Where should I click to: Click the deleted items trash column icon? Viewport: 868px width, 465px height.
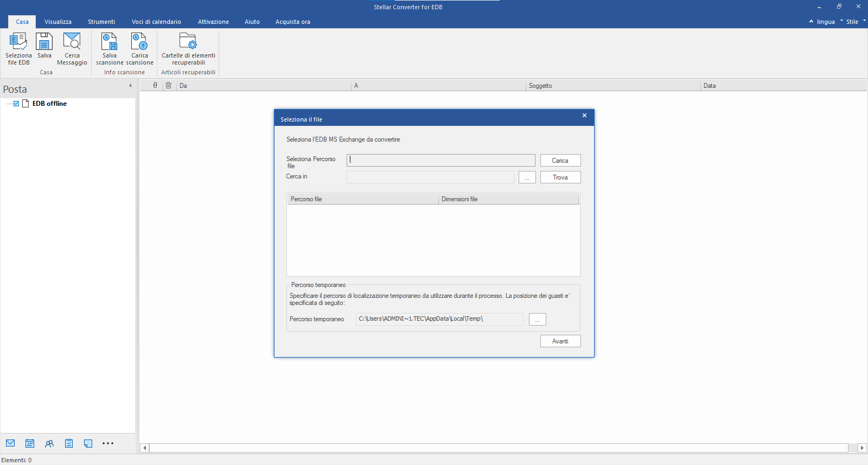coord(169,85)
